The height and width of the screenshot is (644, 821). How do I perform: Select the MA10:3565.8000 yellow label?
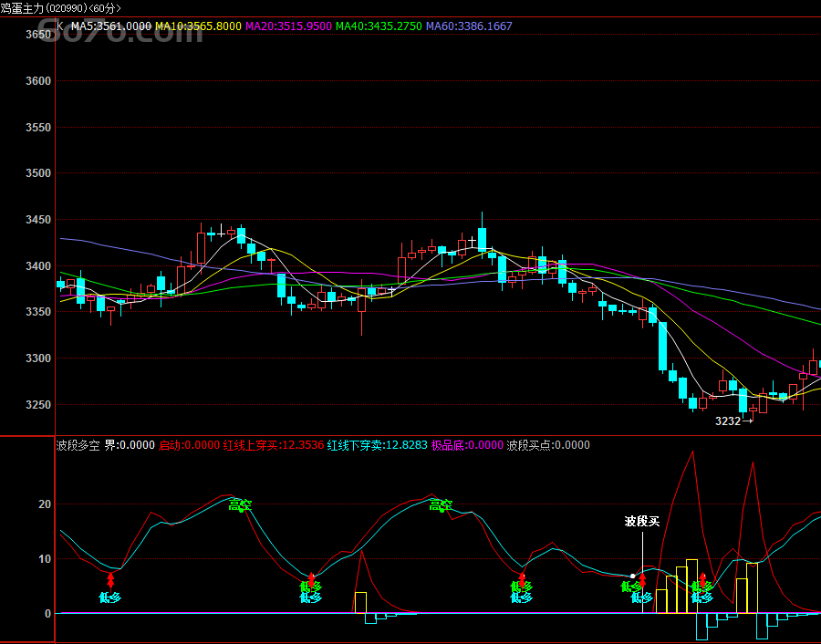tap(199, 26)
